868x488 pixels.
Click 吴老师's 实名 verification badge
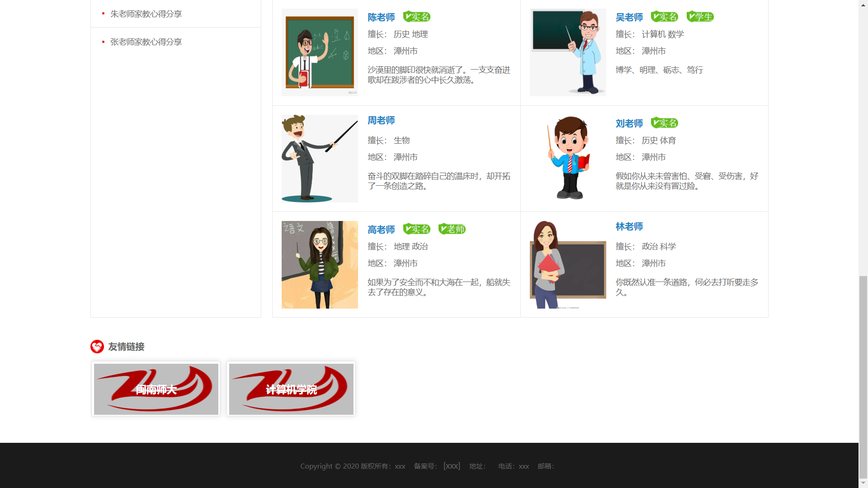point(664,17)
